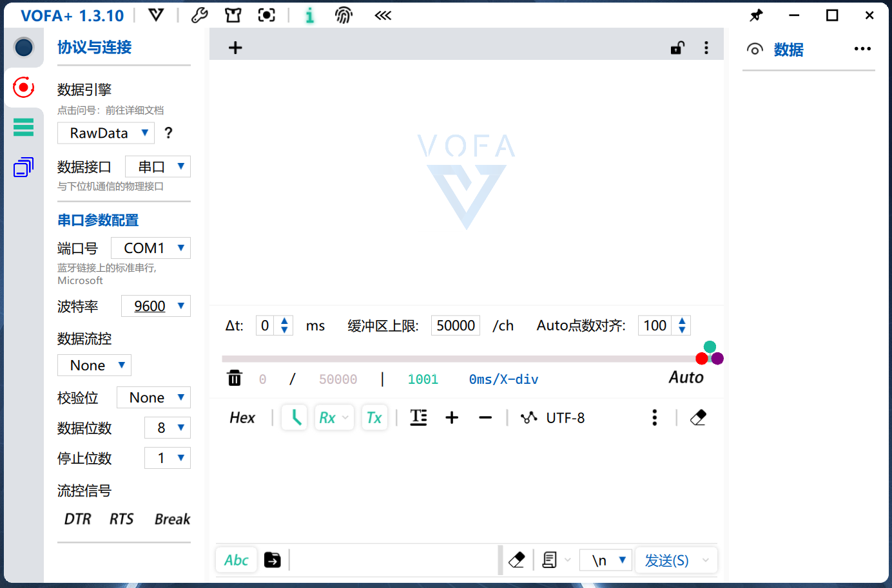This screenshot has width=892, height=588.
Task: Open the RawData engine dropdown
Action: pyautogui.click(x=106, y=133)
